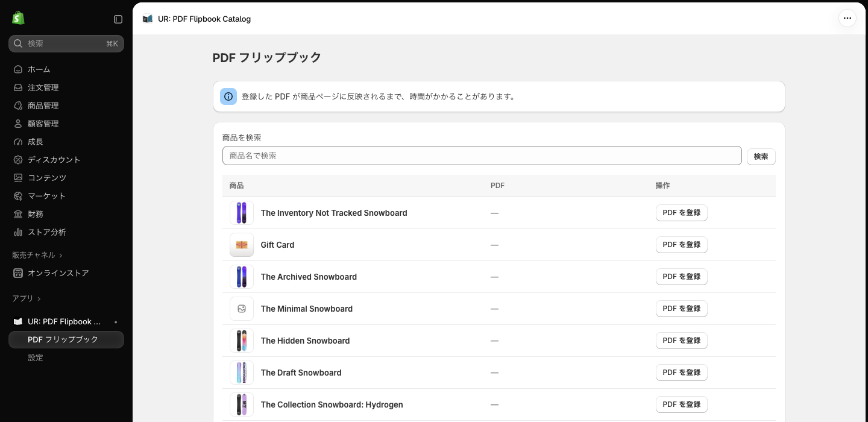Click the 検索 button beside product search

click(x=761, y=156)
